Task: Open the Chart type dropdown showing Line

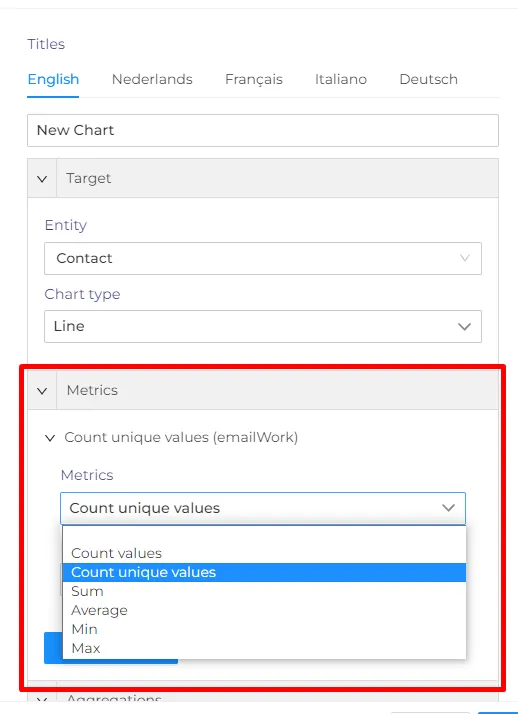Action: click(x=263, y=326)
